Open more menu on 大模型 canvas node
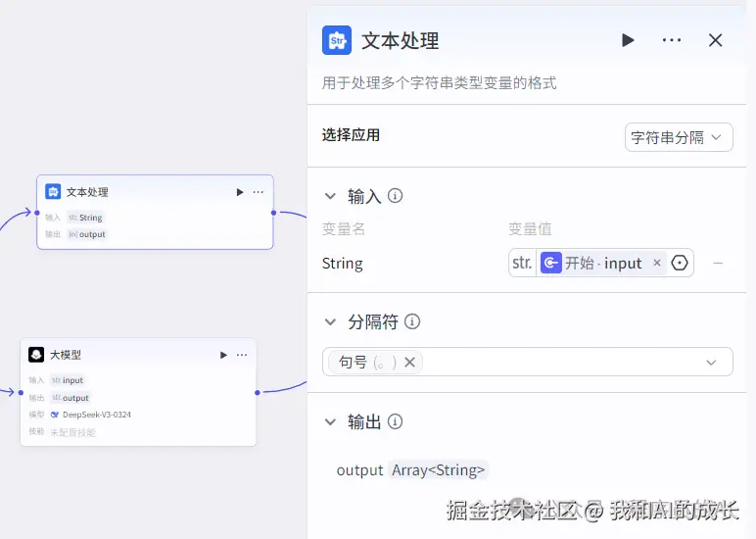The width and height of the screenshot is (756, 539). pyautogui.click(x=242, y=355)
